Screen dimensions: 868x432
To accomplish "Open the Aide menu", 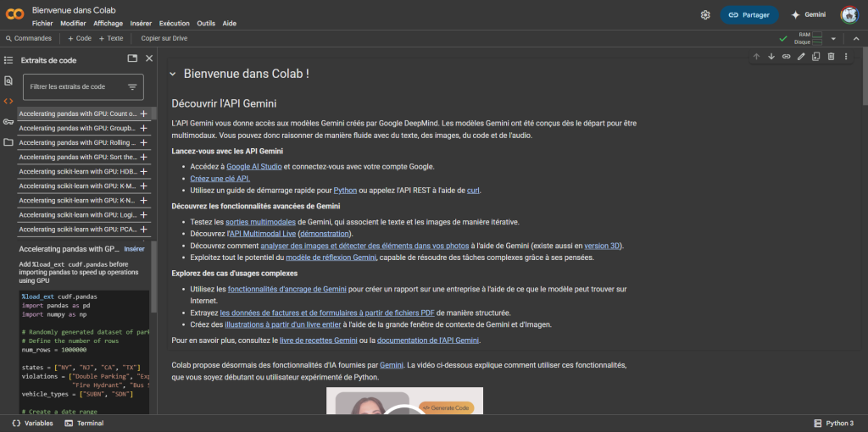I will pos(229,23).
